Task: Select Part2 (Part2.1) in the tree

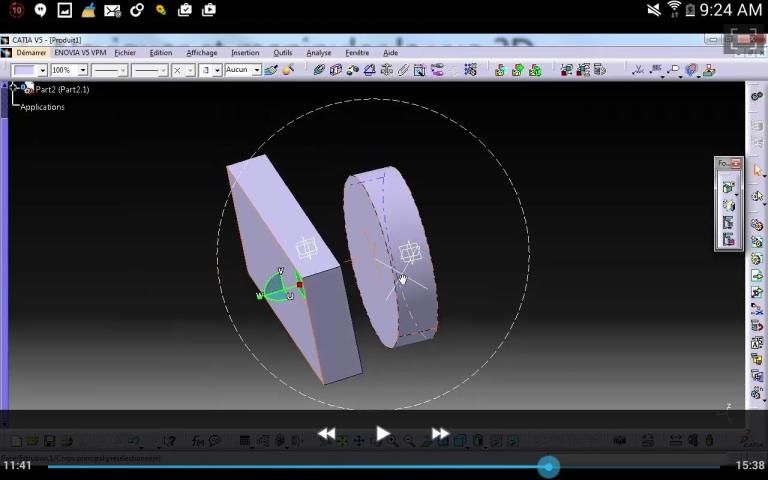Action: pyautogui.click(x=61, y=89)
